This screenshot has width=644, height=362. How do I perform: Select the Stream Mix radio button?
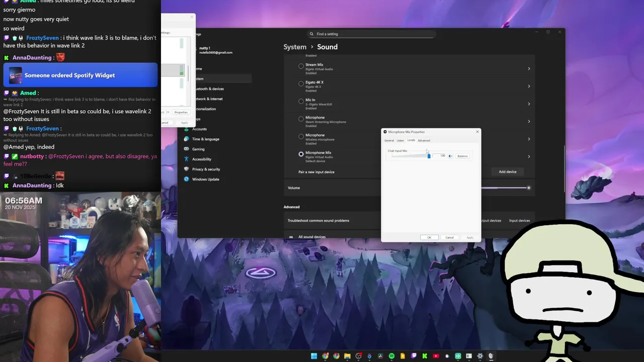(x=301, y=66)
